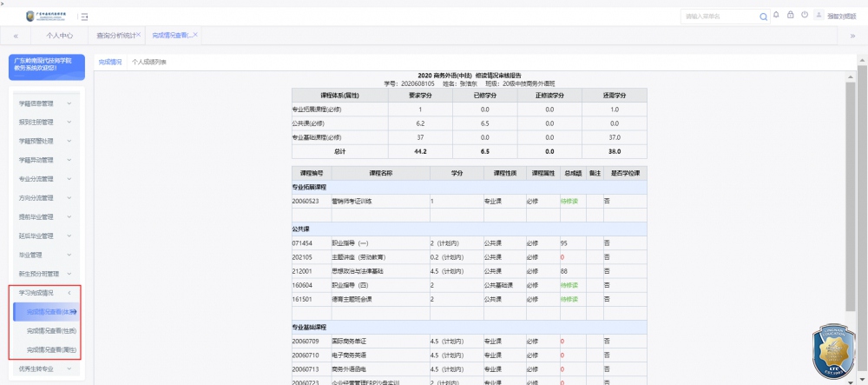Click the 公共课 section header row
868x385 pixels.
point(470,229)
